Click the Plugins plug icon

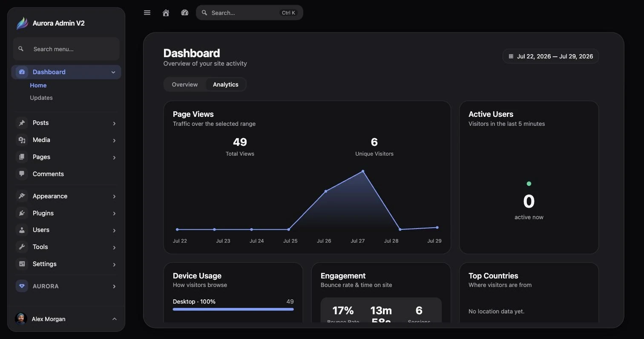click(22, 213)
